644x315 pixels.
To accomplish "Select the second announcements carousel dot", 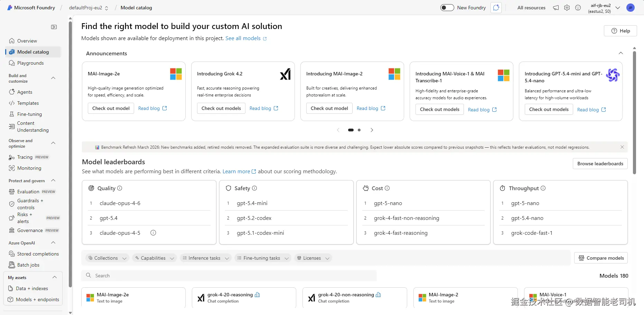I will tap(359, 130).
